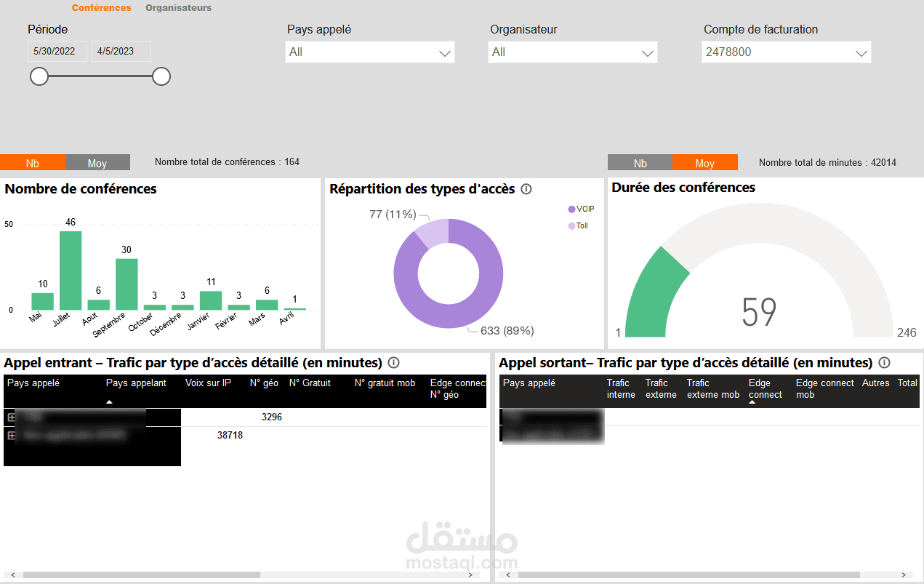Click right scroll arrow of Appel entrant table
Screen dimensions: 924x584
coord(471,575)
